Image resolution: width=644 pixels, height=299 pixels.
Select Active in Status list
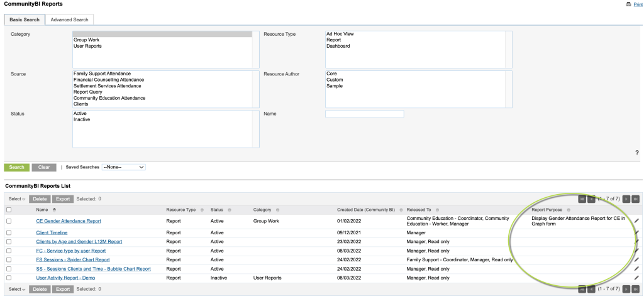[162, 113]
